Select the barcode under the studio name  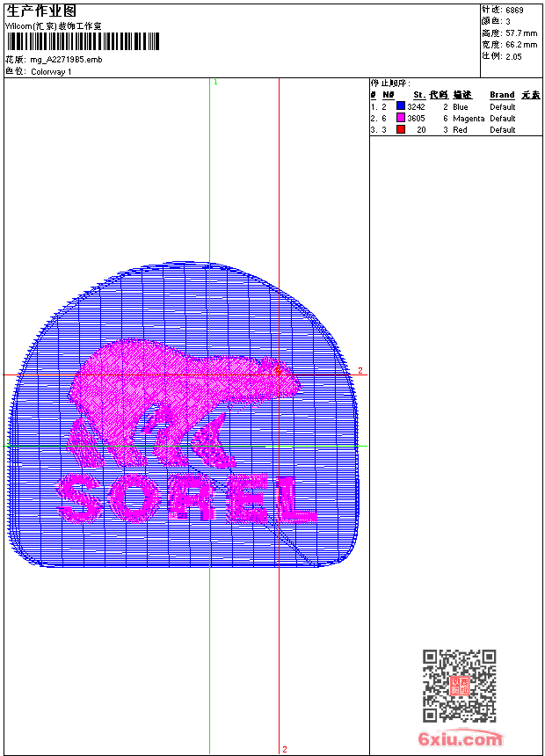83,41
